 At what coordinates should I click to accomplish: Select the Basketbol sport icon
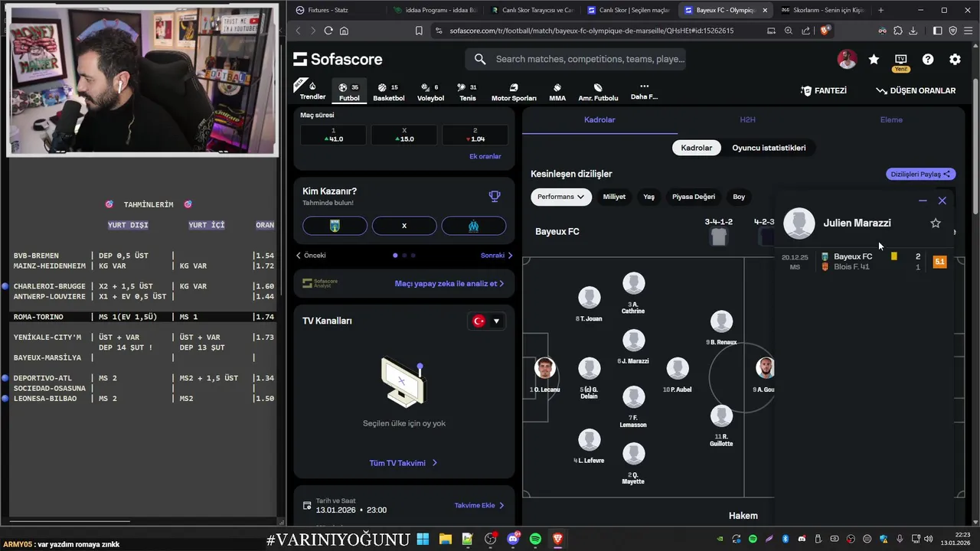[x=389, y=92]
